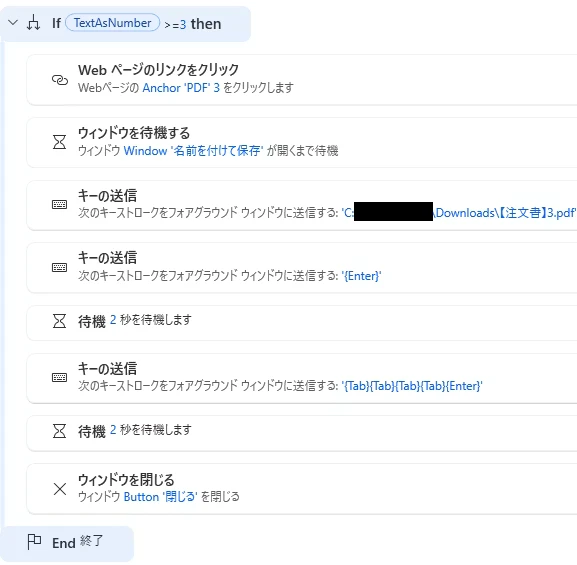Click keyboard icon of '{Enter}' key send action
The width and height of the screenshot is (577, 565).
coord(60,267)
